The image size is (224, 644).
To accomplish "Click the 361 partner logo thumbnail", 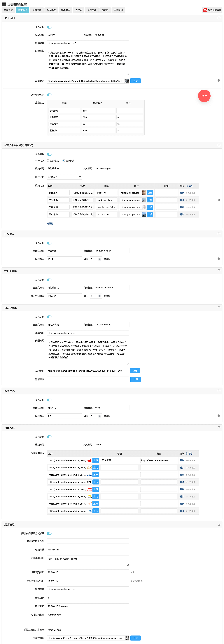I will pyautogui.click(x=89, y=504).
